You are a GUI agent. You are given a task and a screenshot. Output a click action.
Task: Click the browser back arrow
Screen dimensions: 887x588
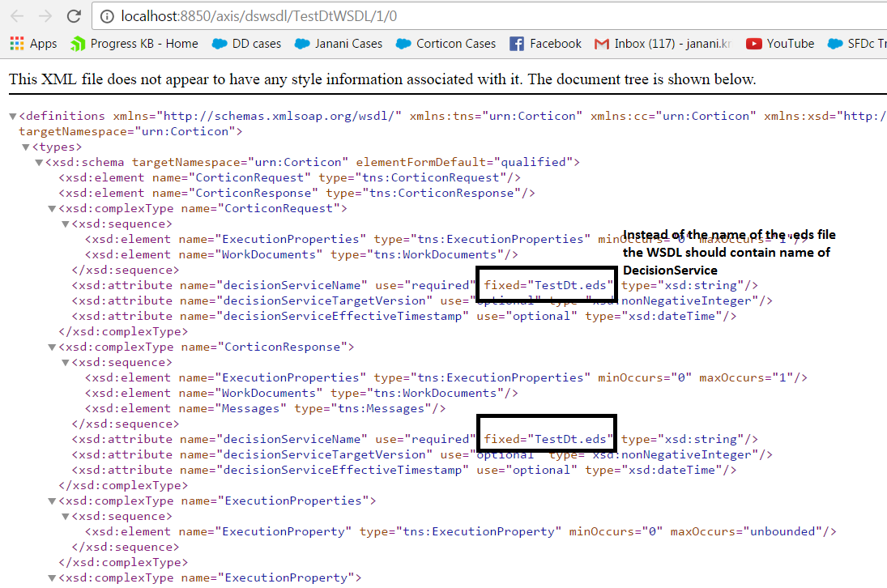pos(17,16)
